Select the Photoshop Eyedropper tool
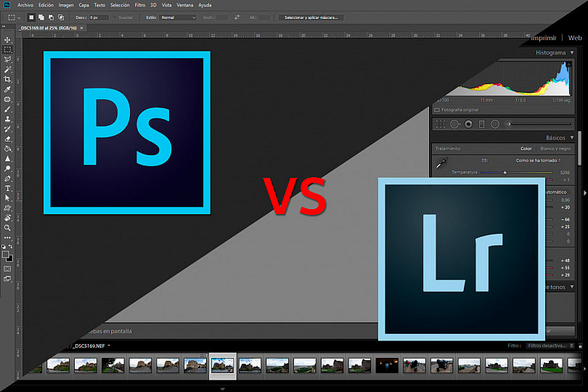588x392 pixels. pyautogui.click(x=7, y=89)
